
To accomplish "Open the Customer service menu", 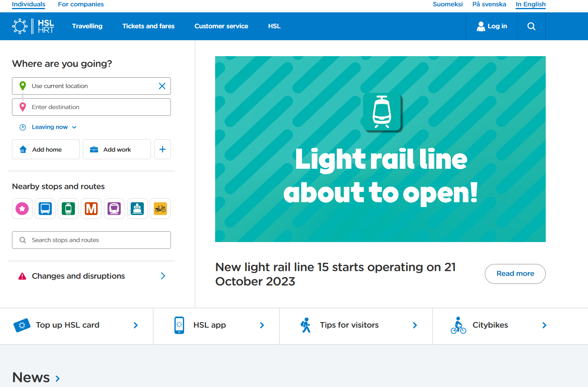I will 221,26.
